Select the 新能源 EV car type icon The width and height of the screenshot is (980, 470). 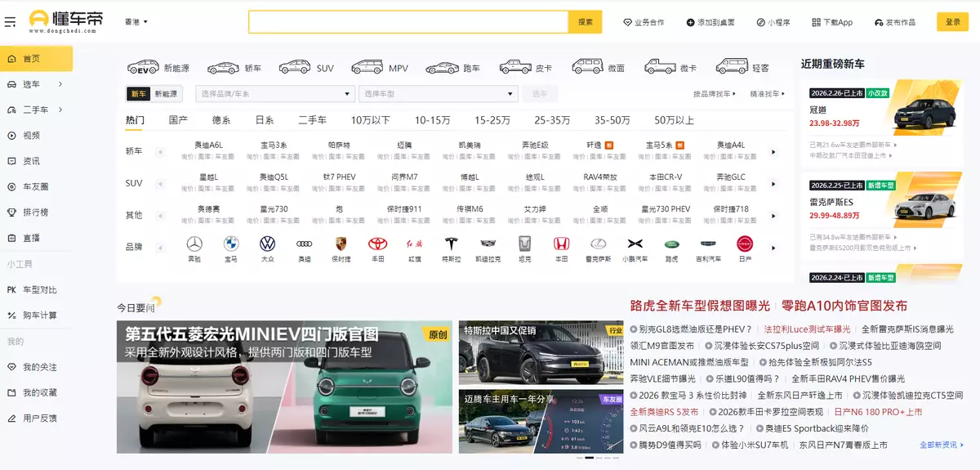click(143, 68)
